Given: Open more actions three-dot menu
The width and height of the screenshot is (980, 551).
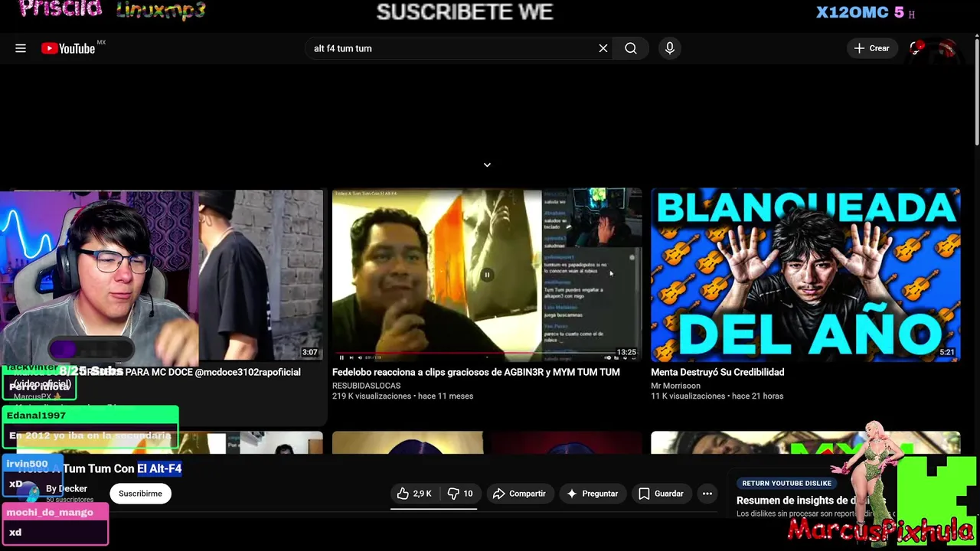Looking at the screenshot, I should pos(707,494).
